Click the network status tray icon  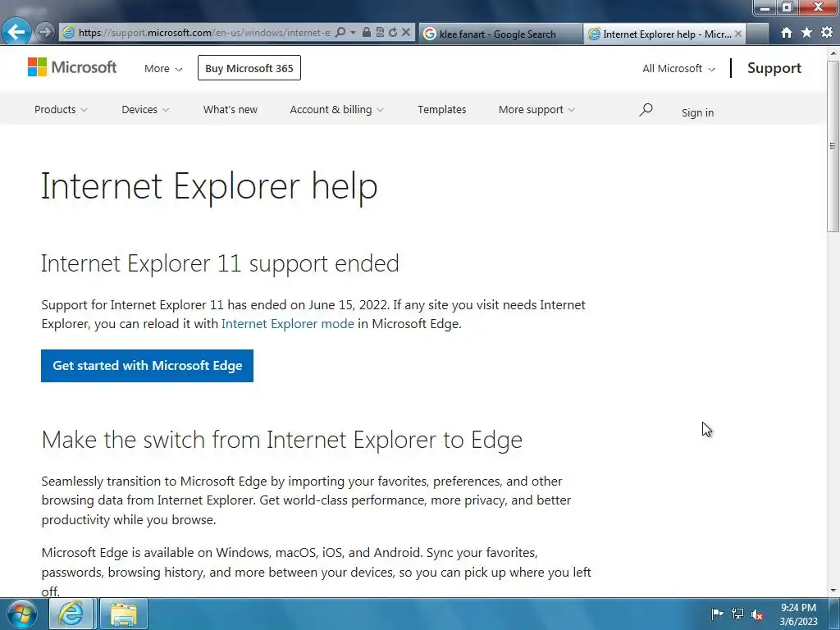[x=737, y=614]
